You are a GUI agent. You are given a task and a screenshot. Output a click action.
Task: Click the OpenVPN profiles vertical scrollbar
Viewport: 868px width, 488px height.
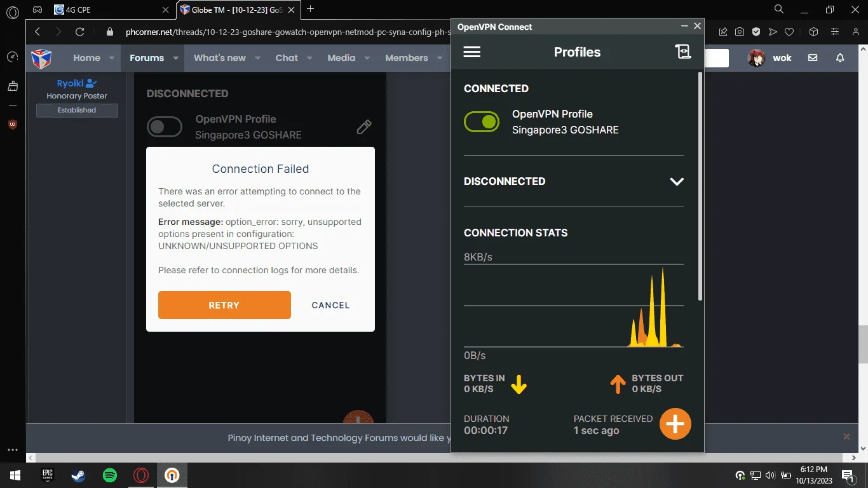(x=700, y=186)
